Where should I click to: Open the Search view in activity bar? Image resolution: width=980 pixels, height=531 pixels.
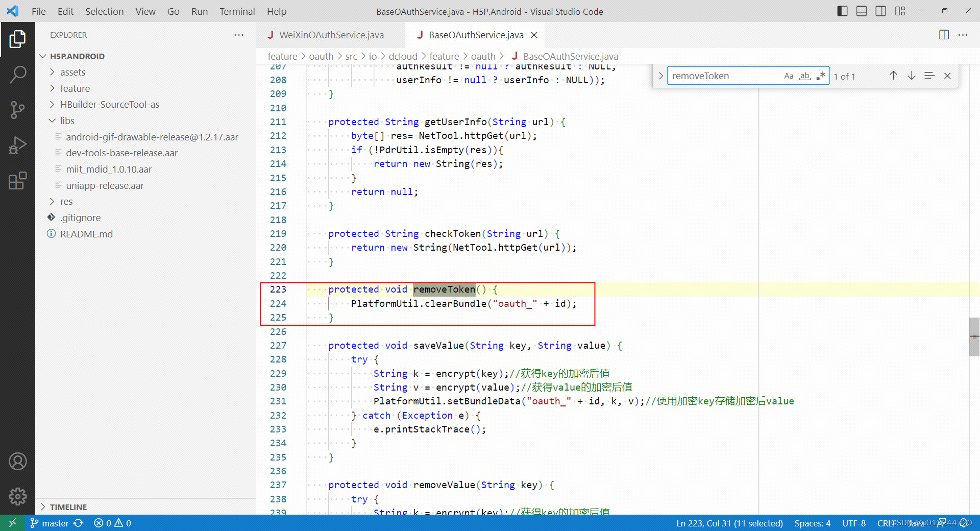(x=17, y=75)
